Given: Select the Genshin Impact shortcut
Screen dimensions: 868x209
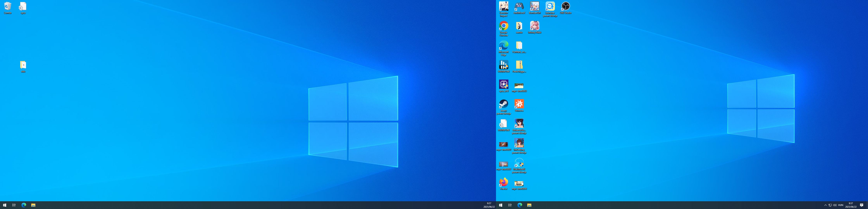Looking at the screenshot, I should 504,9.
